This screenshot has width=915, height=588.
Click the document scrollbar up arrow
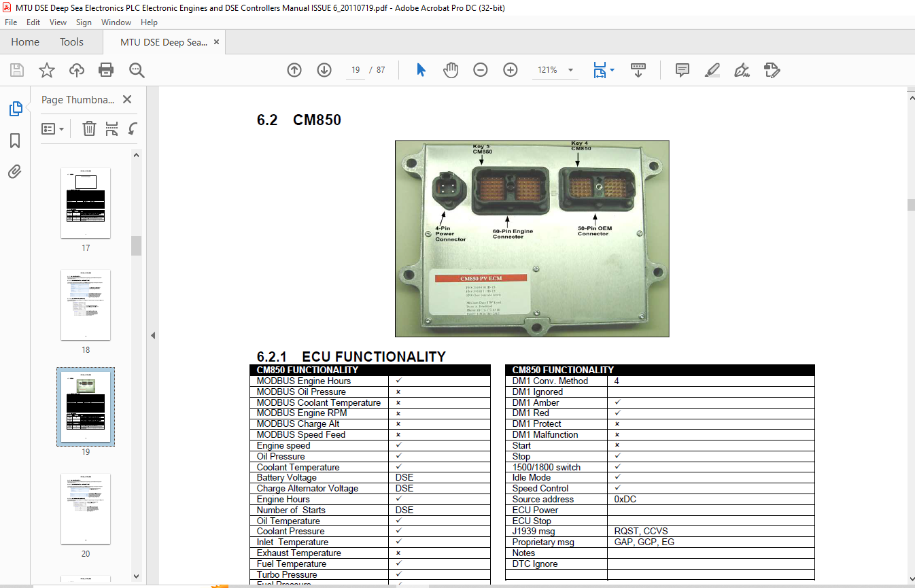[910, 99]
